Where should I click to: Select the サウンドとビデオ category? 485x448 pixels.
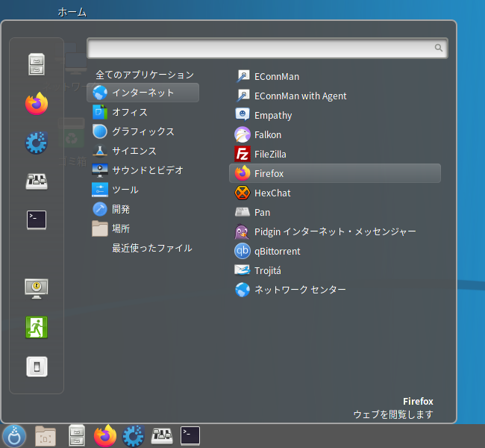pos(143,170)
